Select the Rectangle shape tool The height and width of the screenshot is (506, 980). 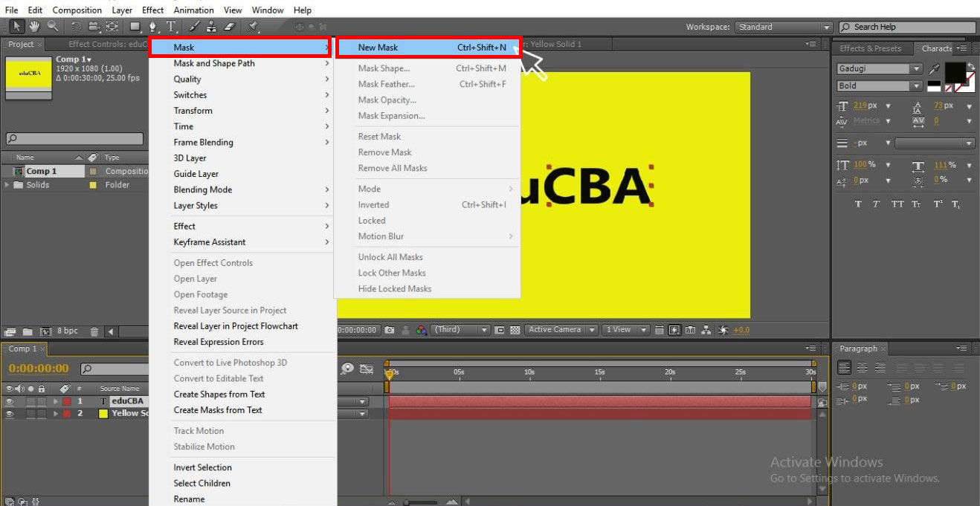click(135, 27)
